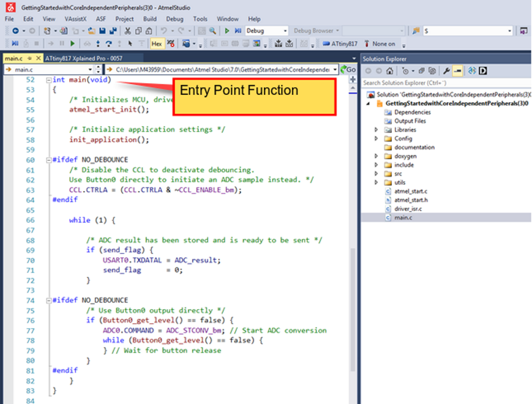
Task: Collapse the #ifdef NO_DEBOUNCE block at line 74
Action: tap(49, 301)
